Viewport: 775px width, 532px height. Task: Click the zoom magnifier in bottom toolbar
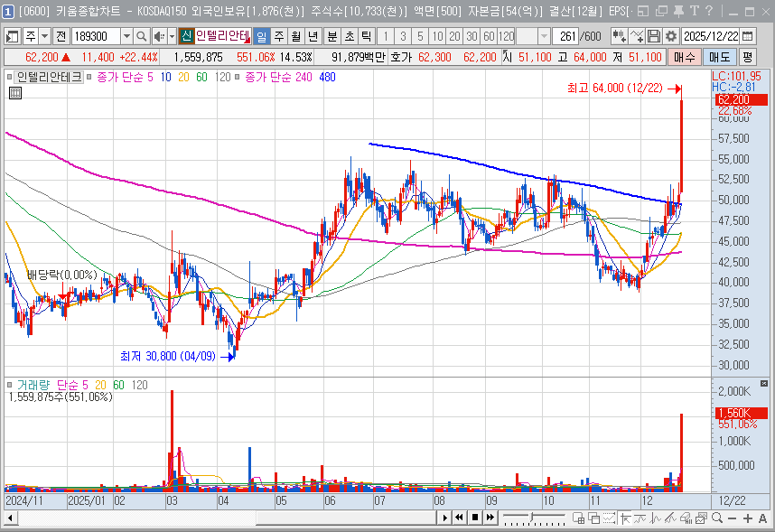pyautogui.click(x=717, y=518)
